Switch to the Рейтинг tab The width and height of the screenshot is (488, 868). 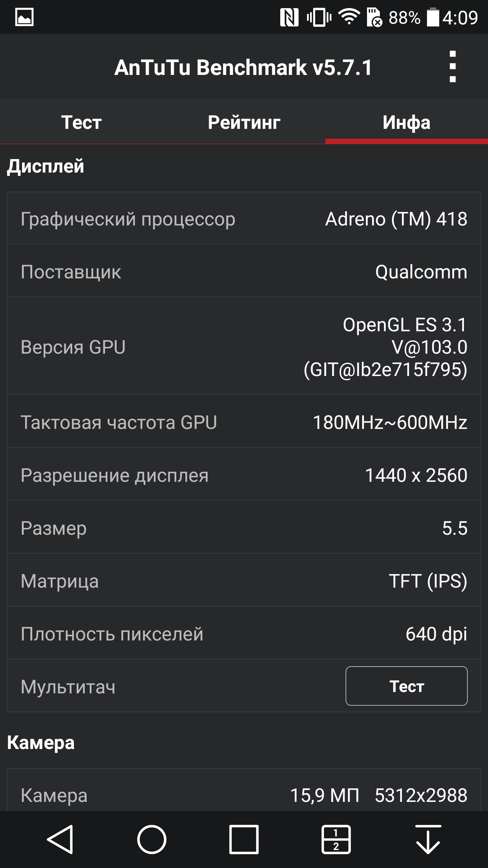click(244, 122)
